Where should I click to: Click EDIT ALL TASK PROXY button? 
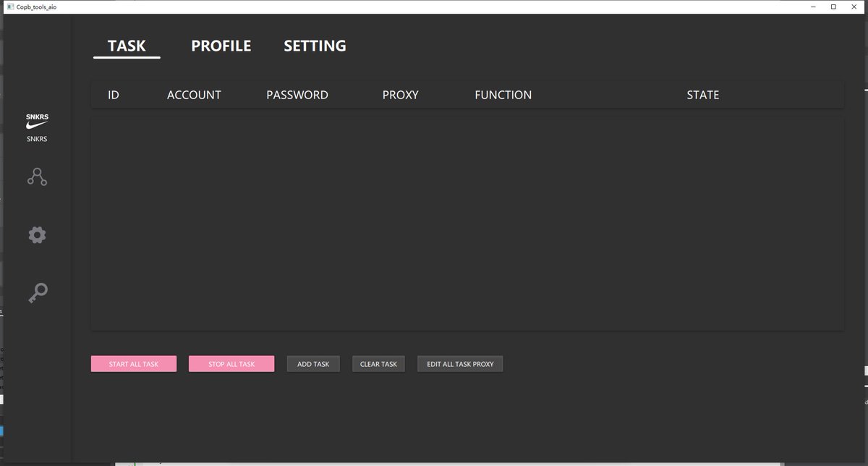pyautogui.click(x=460, y=364)
